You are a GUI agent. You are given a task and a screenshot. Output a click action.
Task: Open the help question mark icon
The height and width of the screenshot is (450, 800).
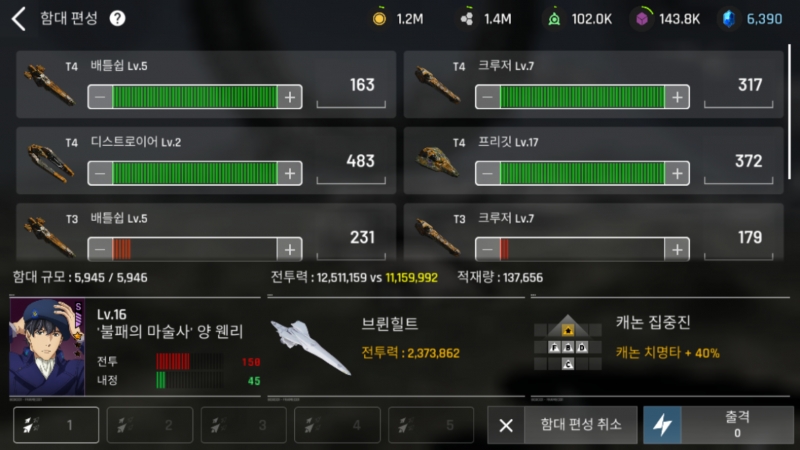117,18
